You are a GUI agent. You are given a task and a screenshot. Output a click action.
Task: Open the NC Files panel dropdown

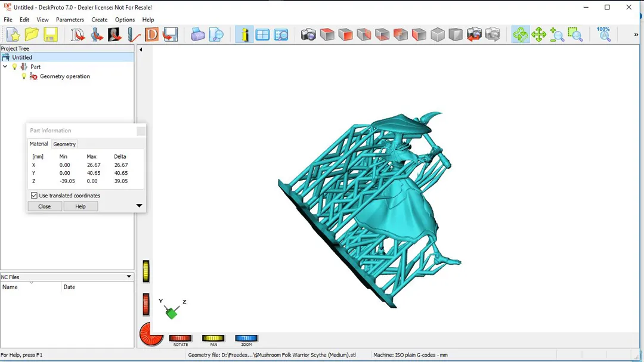coord(129,277)
